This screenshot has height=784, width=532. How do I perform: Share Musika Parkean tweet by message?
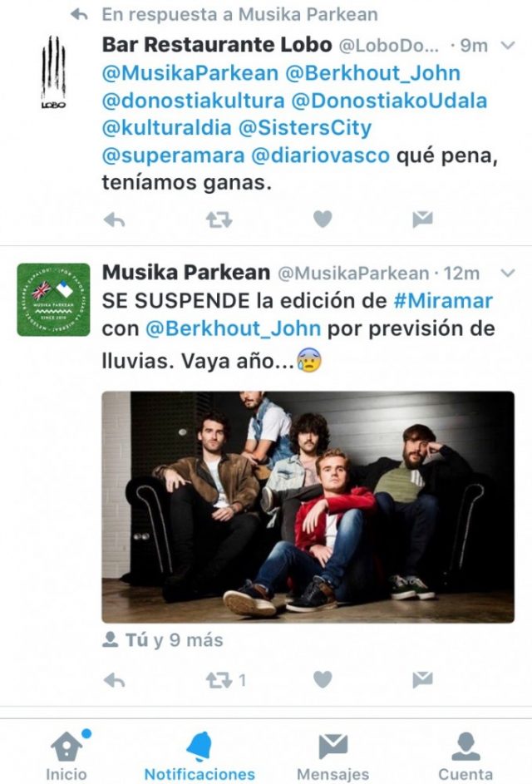[422, 679]
